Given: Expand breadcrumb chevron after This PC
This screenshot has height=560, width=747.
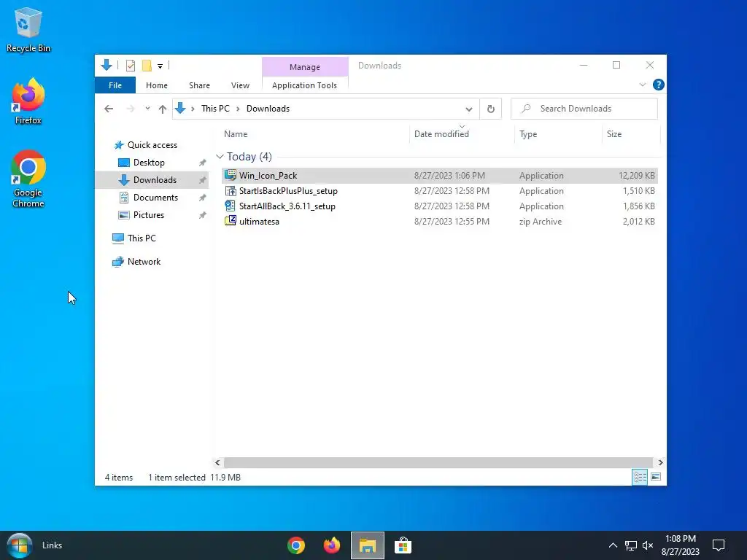Looking at the screenshot, I should [x=238, y=109].
